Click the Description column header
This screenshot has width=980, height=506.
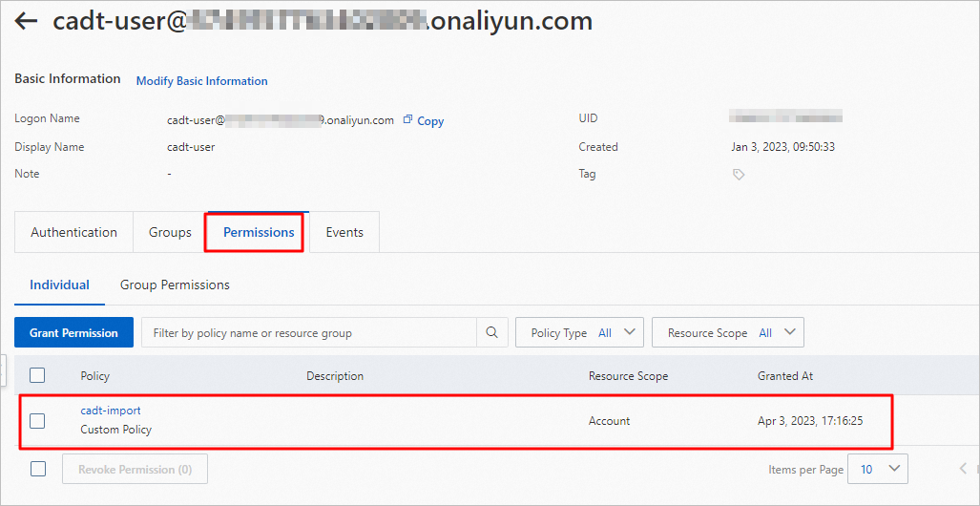335,376
